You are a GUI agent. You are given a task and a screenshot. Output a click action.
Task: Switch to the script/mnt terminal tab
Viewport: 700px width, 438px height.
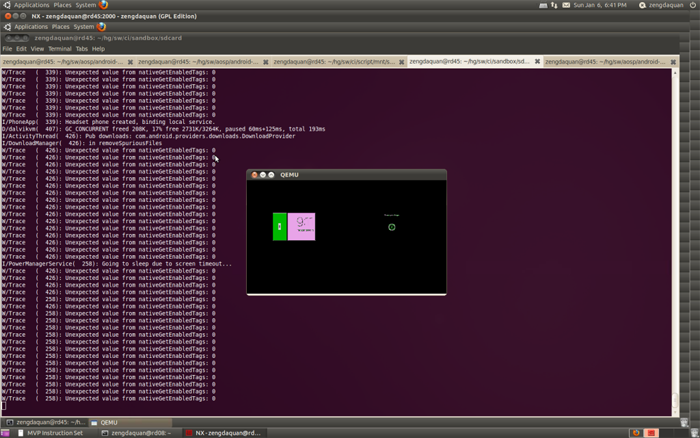pos(333,61)
